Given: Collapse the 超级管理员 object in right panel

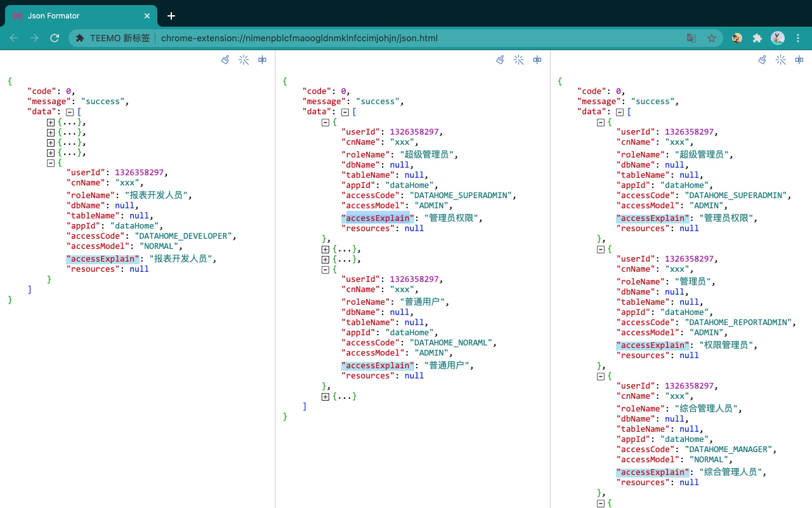Looking at the screenshot, I should [x=601, y=122].
